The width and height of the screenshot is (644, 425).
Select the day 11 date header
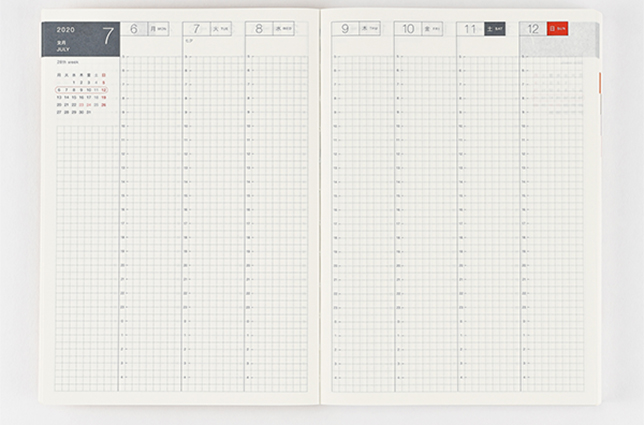pos(470,29)
